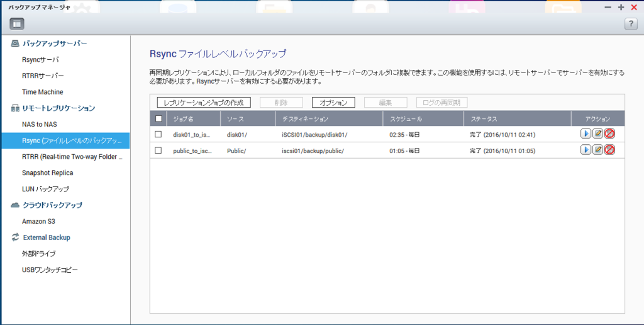
Task: Close the バックアップマネージャ window
Action: pos(634,8)
